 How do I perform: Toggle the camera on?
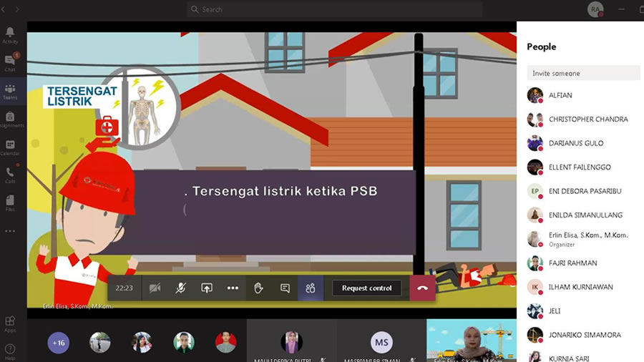[x=155, y=288]
